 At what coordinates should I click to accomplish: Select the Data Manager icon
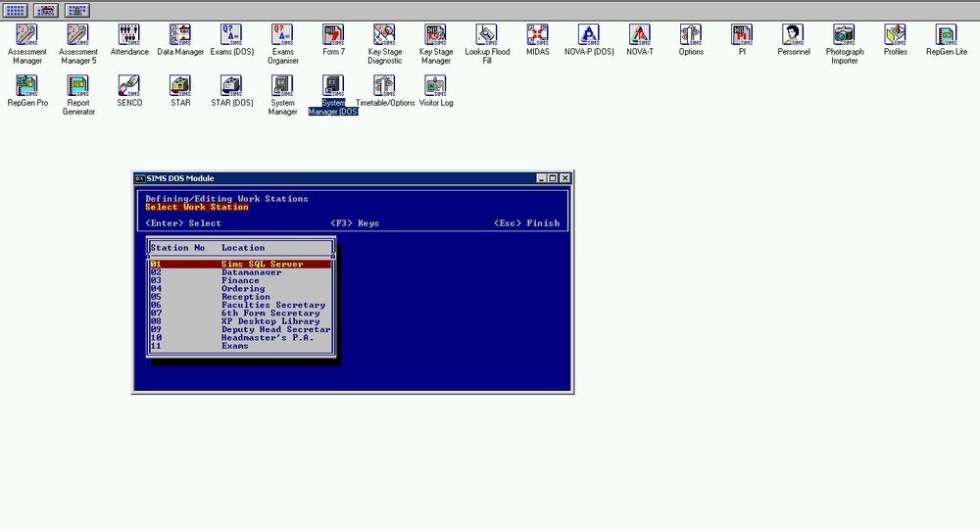[x=180, y=34]
